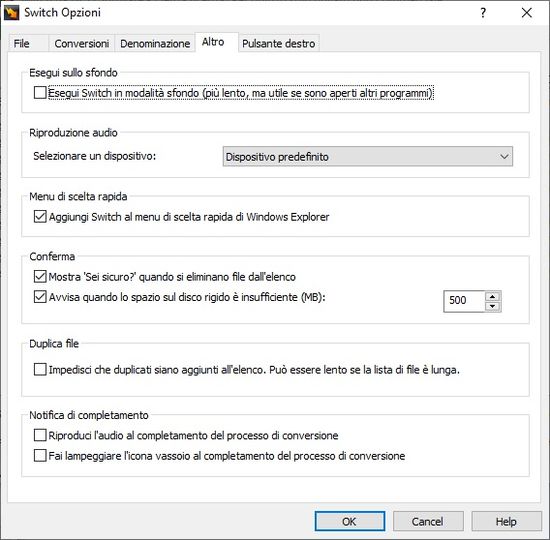The image size is (550, 540).
Task: Click the 'Conferma' group title
Action: pos(52,256)
